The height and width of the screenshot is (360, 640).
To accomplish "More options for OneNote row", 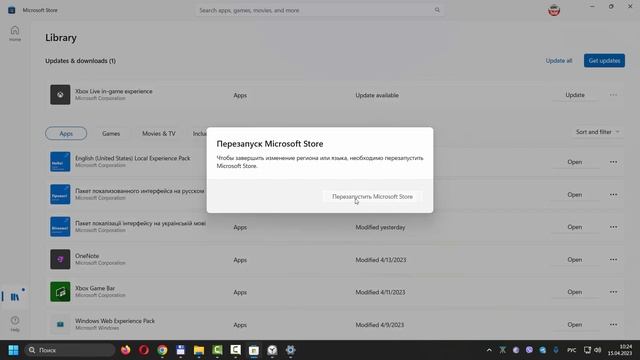I will [613, 260].
